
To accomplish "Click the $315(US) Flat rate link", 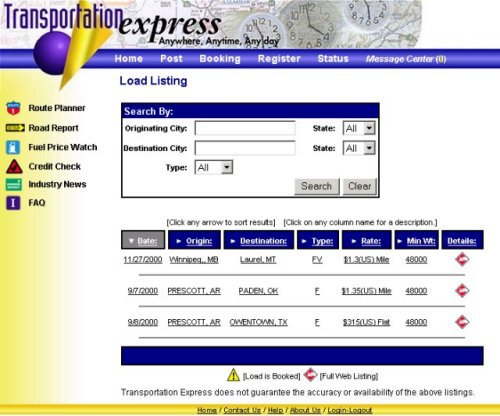I will point(366,322).
